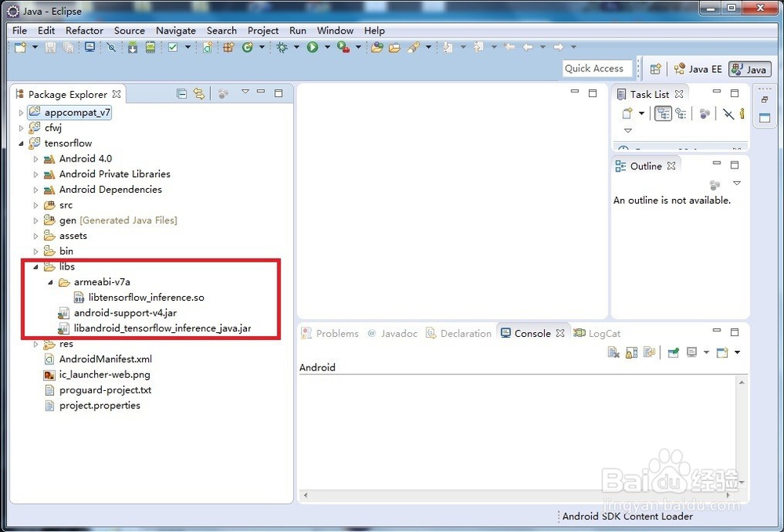Image resolution: width=784 pixels, height=532 pixels.
Task: Expand the appcompat_v7 project
Action: coord(21,113)
